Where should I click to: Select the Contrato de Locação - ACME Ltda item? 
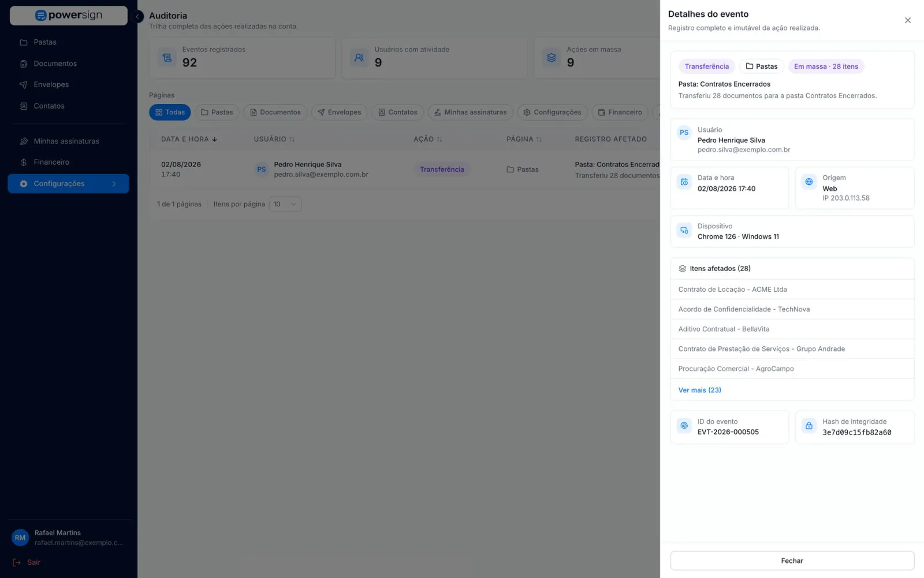[792, 290]
